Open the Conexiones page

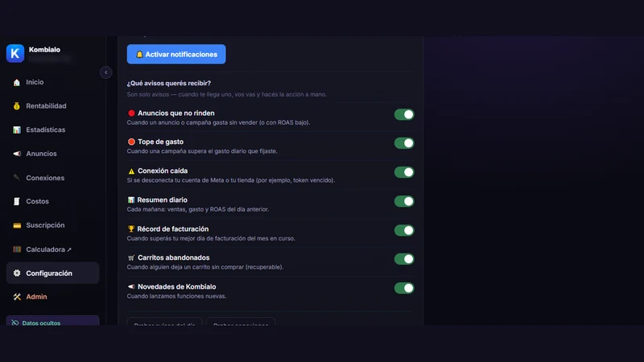click(x=52, y=178)
